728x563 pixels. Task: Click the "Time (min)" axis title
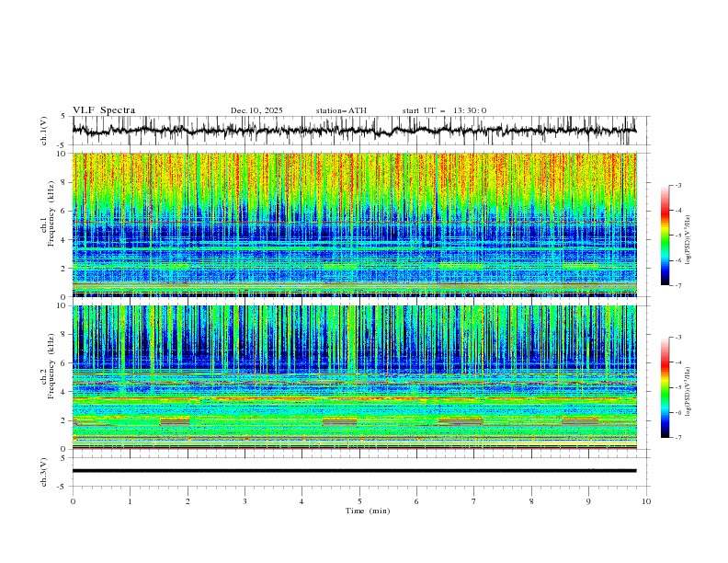click(368, 511)
